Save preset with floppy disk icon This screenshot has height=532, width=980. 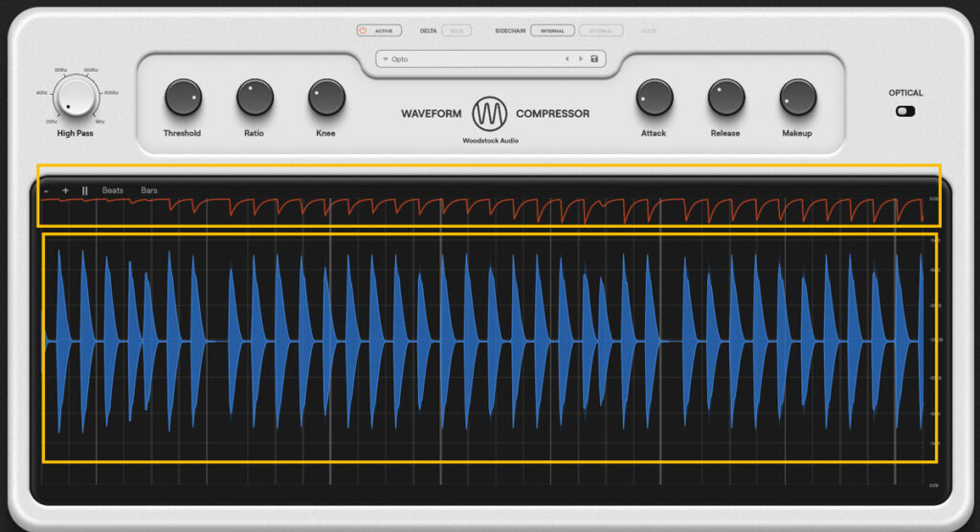click(594, 58)
